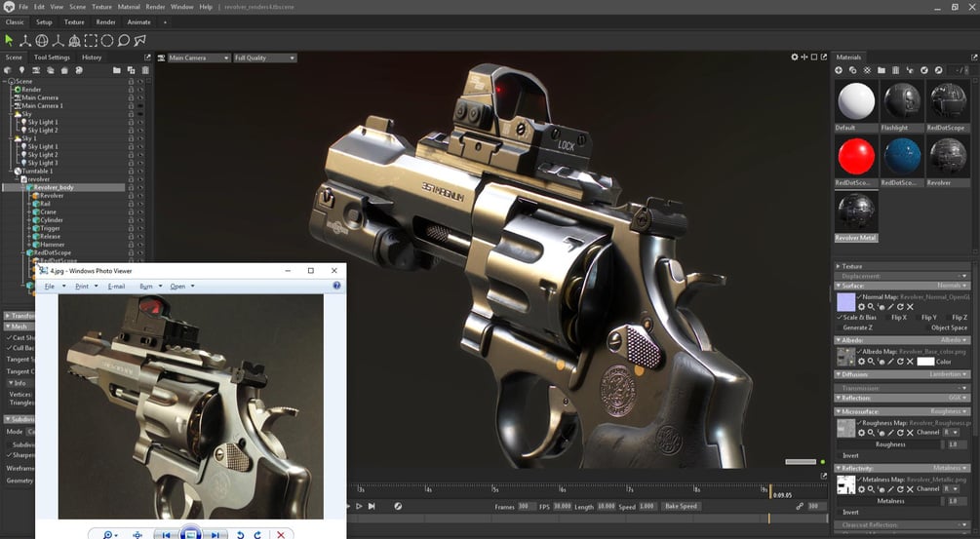Viewport: 980px width, 539px height.
Task: Open the History tab
Action: pyautogui.click(x=92, y=57)
